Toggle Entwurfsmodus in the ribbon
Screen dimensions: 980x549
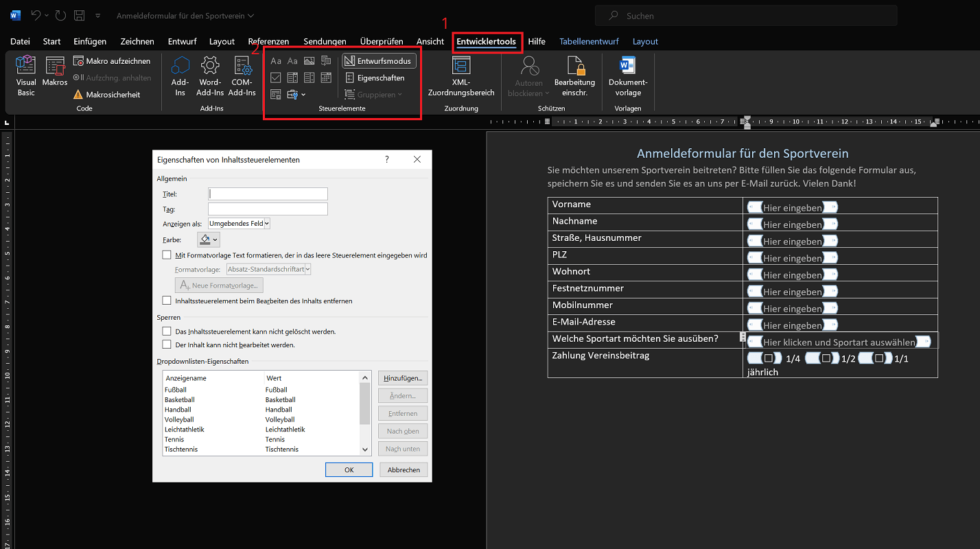coord(379,61)
